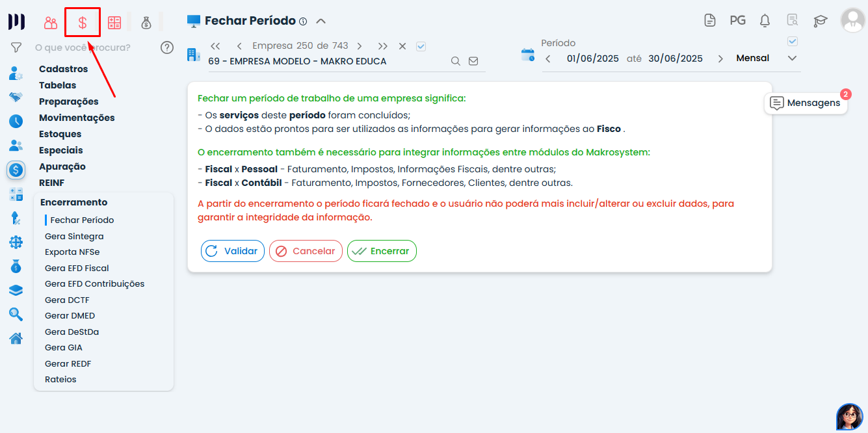Collapse the Fechar Período header chevron

click(x=321, y=21)
